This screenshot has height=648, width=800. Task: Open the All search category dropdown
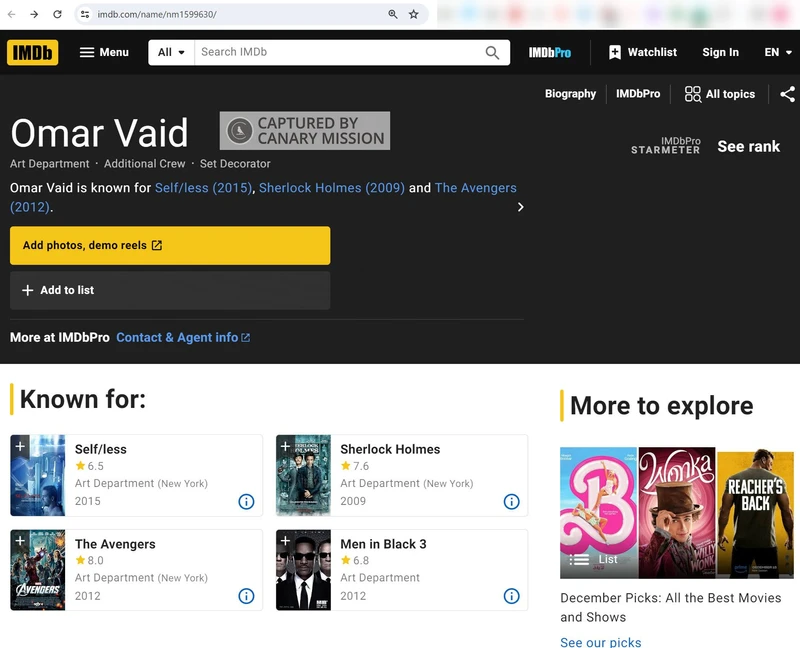click(x=171, y=52)
